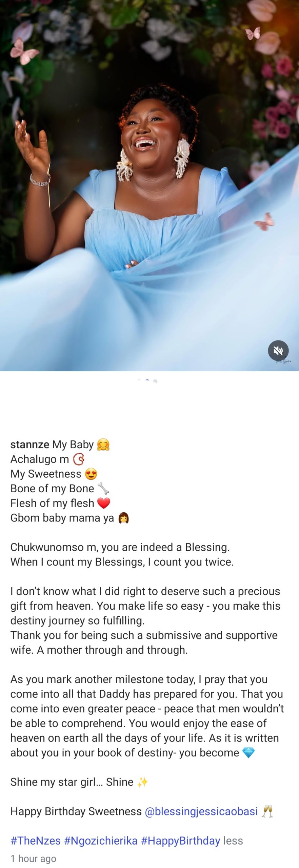Click the champagne glasses emoji
The image size is (299, 868).
point(268,811)
